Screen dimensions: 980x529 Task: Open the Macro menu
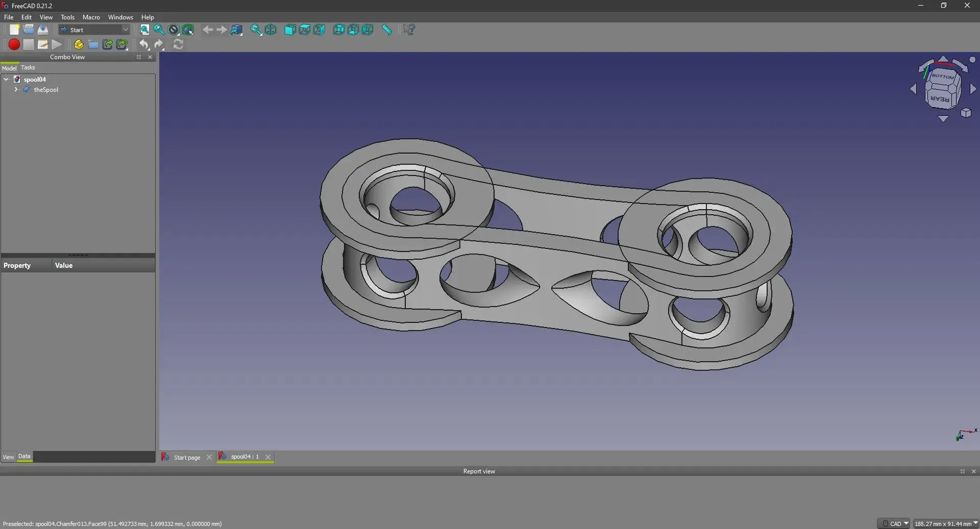tap(91, 17)
